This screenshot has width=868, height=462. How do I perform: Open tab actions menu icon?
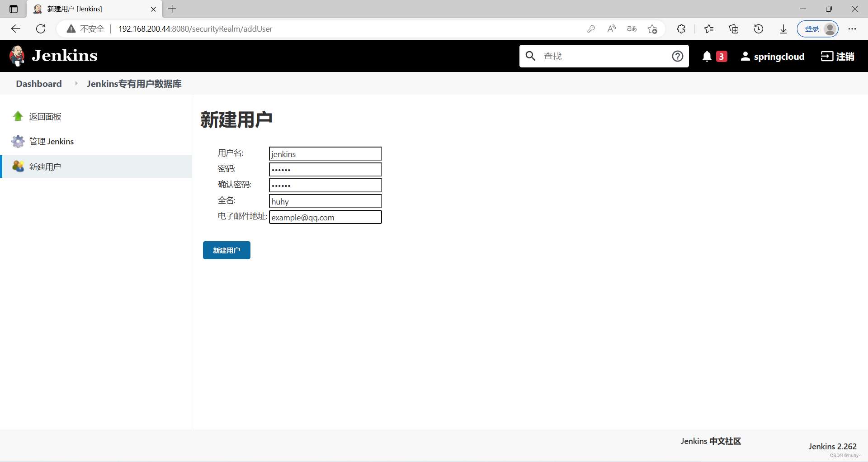(x=14, y=9)
